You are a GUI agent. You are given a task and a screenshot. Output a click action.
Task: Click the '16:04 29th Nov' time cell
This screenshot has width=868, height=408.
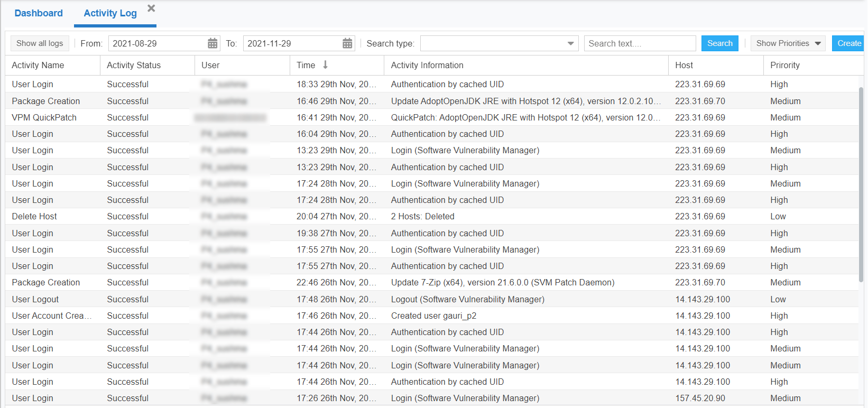pyautogui.click(x=337, y=134)
